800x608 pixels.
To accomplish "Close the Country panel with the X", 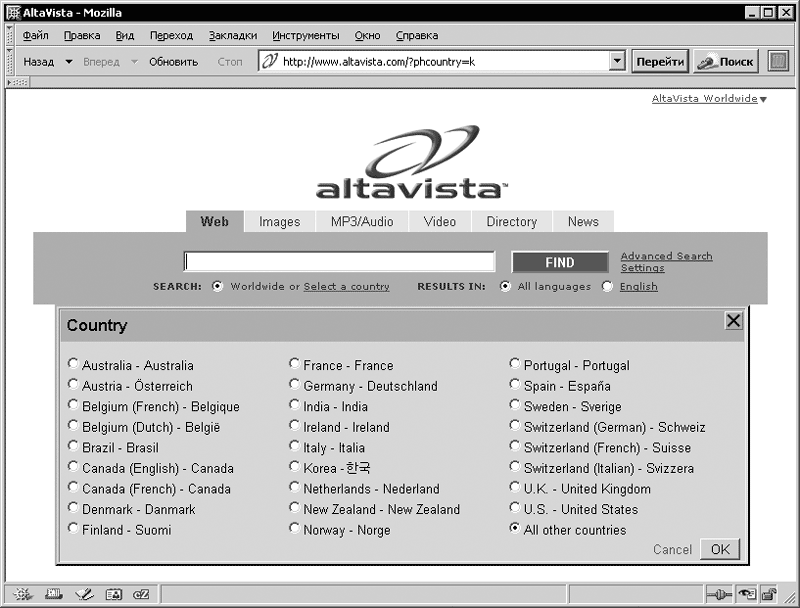I will click(733, 321).
